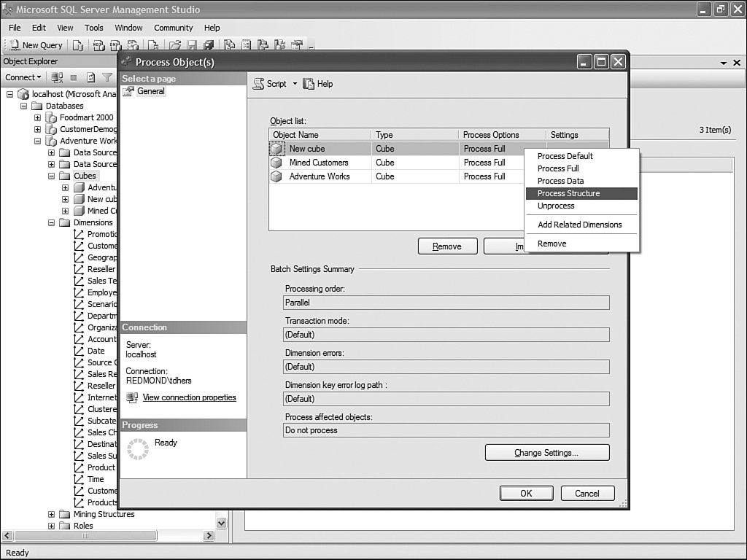Click the Stop icon in Object Explorer
Screen dimensions: 747x560
74,77
